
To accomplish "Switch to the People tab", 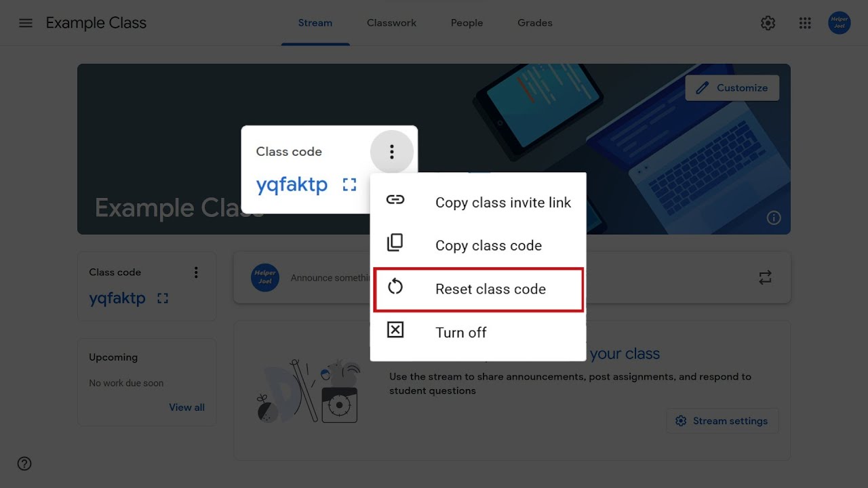I will coord(467,23).
